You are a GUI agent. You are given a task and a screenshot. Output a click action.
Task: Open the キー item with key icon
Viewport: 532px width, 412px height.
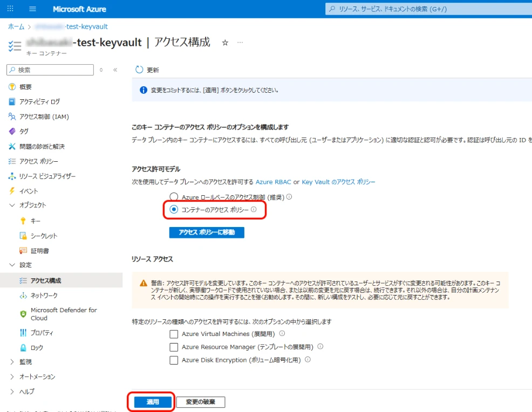(x=23, y=221)
